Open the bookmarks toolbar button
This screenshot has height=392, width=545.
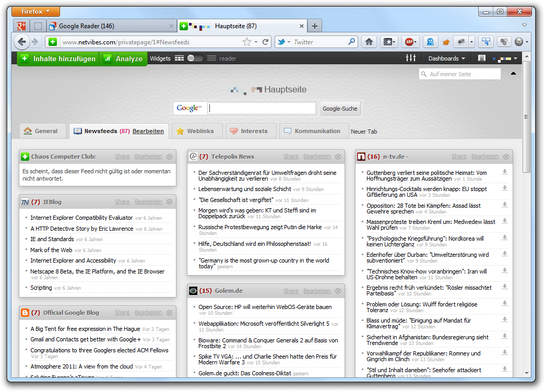tap(389, 42)
